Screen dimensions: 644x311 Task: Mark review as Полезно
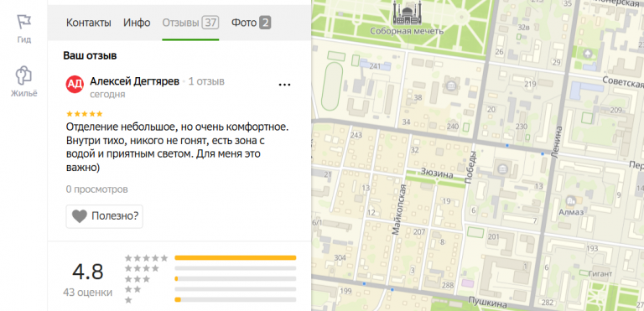pyautogui.click(x=104, y=216)
